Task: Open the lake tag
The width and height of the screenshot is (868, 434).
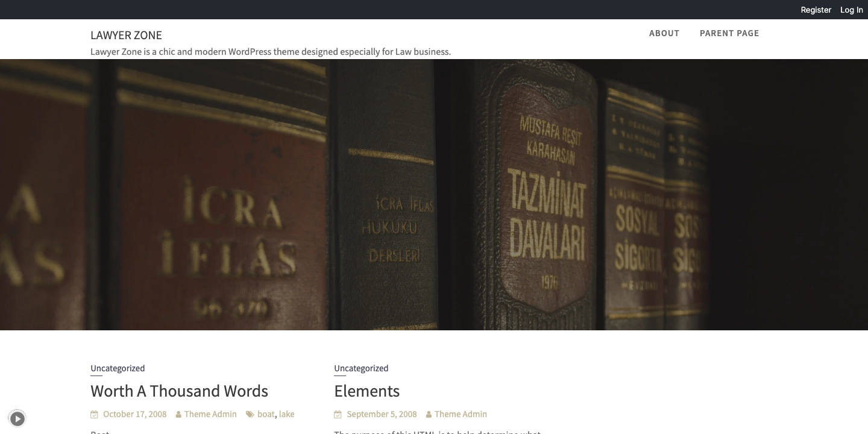Action: [x=286, y=414]
